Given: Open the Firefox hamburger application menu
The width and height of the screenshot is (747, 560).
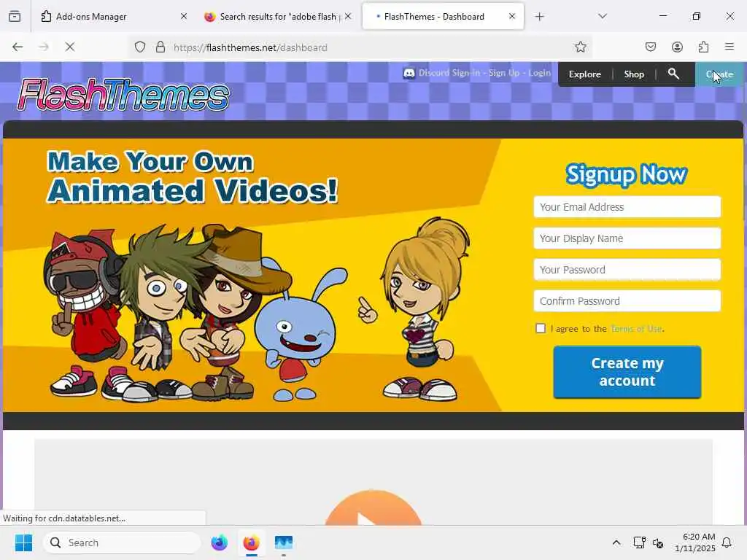Looking at the screenshot, I should (x=729, y=47).
